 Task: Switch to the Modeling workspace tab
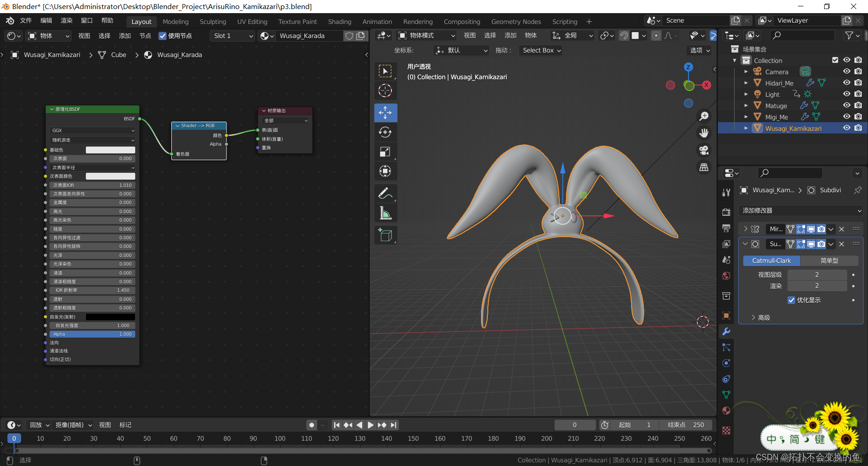175,22
